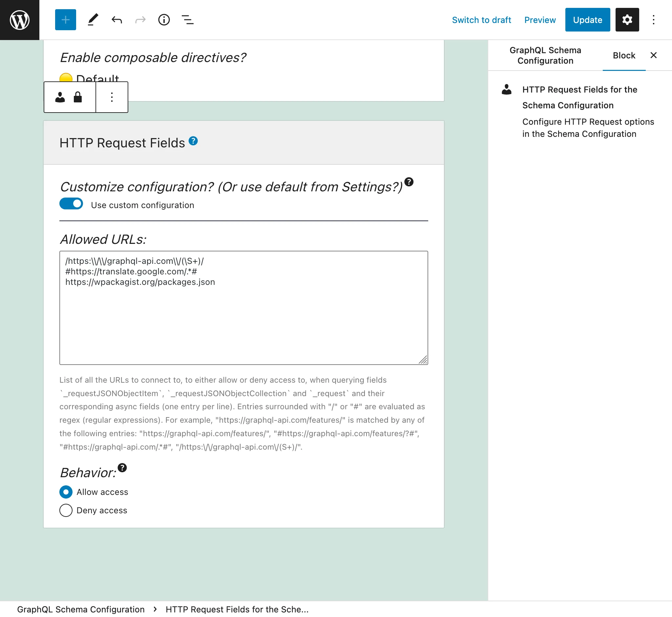Click the Update button
Viewport: 672px width, 617px height.
(587, 19)
